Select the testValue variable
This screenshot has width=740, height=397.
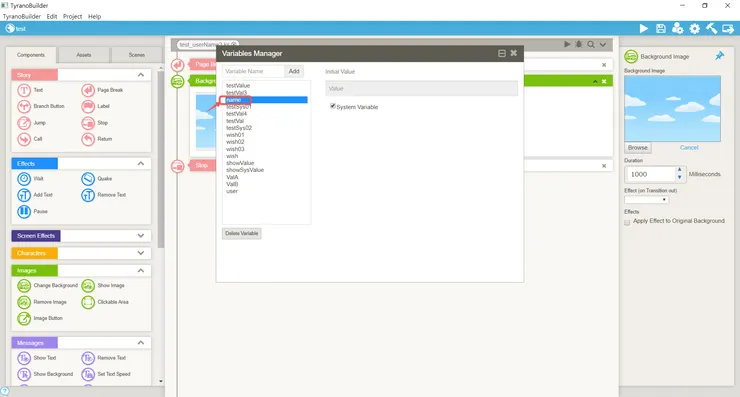point(238,85)
